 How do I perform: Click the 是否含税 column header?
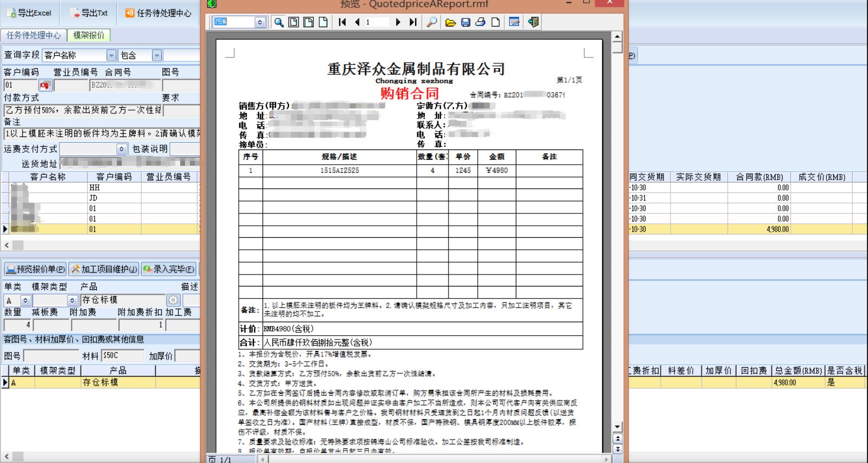pyautogui.click(x=844, y=371)
